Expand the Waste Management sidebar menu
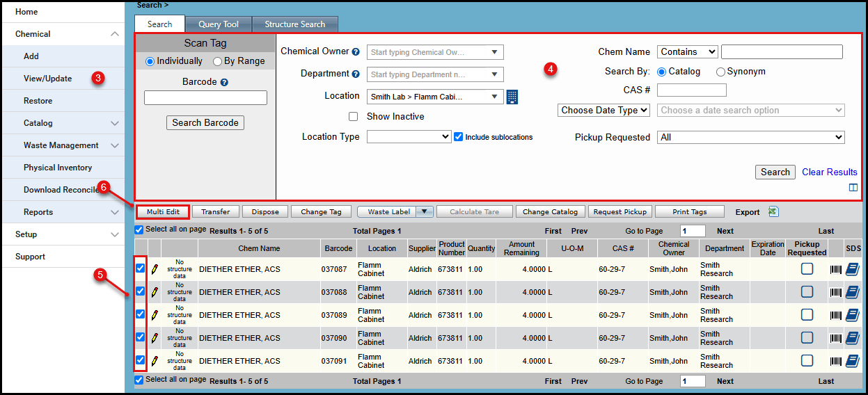This screenshot has width=868, height=395. tap(115, 145)
